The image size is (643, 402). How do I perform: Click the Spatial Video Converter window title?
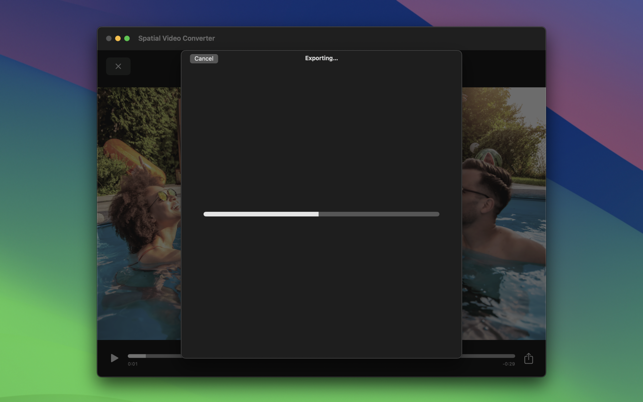pos(176,38)
